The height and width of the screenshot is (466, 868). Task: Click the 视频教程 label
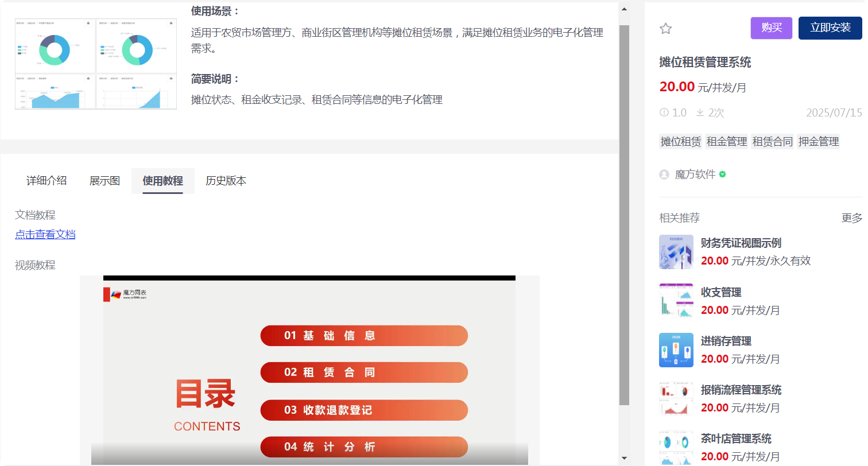(x=35, y=265)
